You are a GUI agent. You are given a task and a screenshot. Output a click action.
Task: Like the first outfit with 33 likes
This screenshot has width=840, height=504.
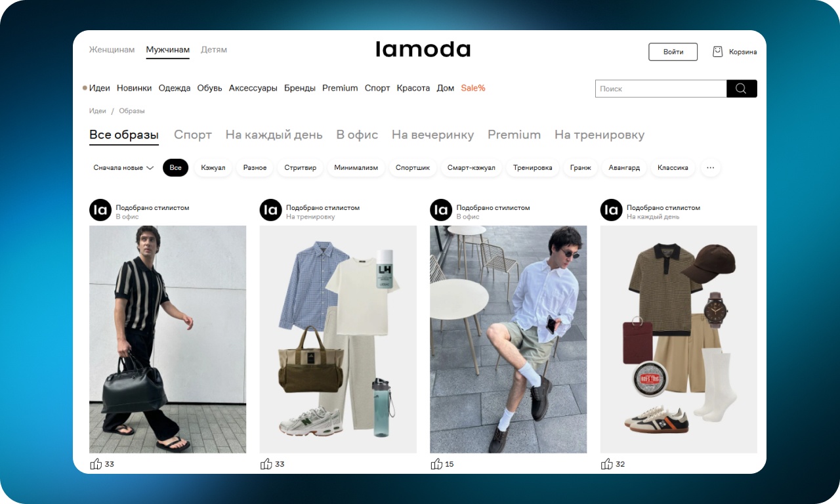[96, 464]
